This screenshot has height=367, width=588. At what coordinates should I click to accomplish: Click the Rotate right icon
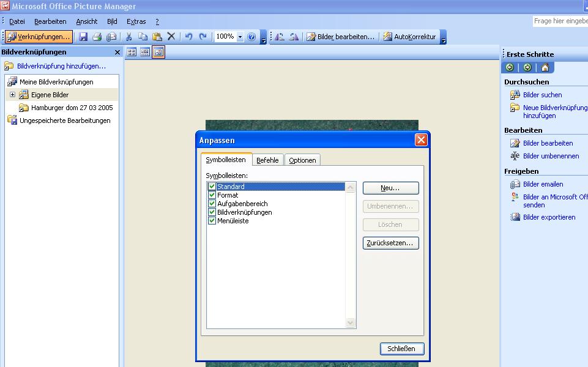point(294,37)
